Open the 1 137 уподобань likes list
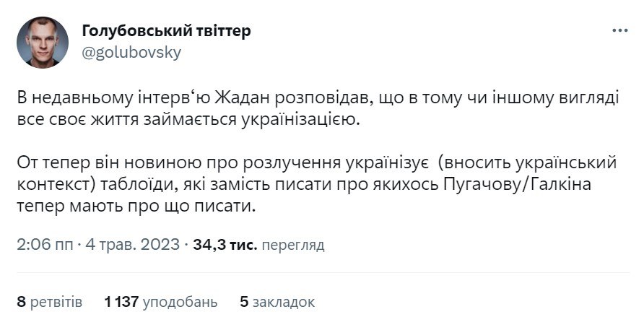The image size is (644, 330). point(160,301)
